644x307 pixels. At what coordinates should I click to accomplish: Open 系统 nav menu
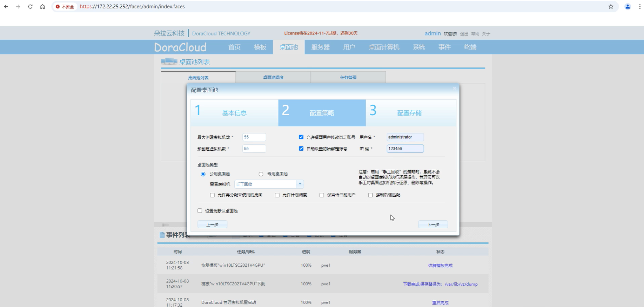click(419, 47)
